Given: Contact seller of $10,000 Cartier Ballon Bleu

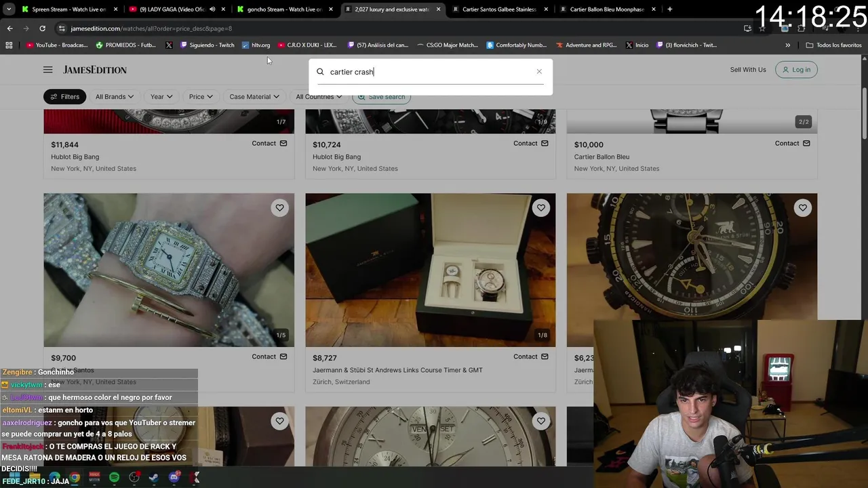Looking at the screenshot, I should pyautogui.click(x=793, y=143).
